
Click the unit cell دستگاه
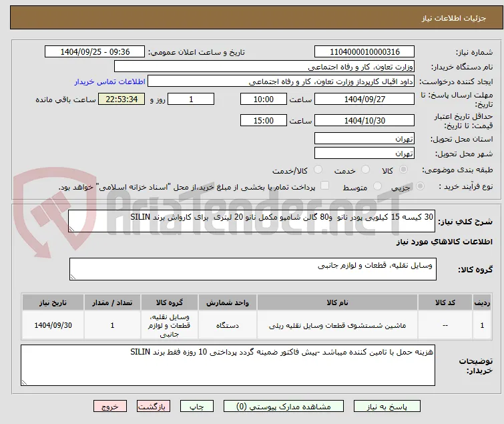(228, 325)
